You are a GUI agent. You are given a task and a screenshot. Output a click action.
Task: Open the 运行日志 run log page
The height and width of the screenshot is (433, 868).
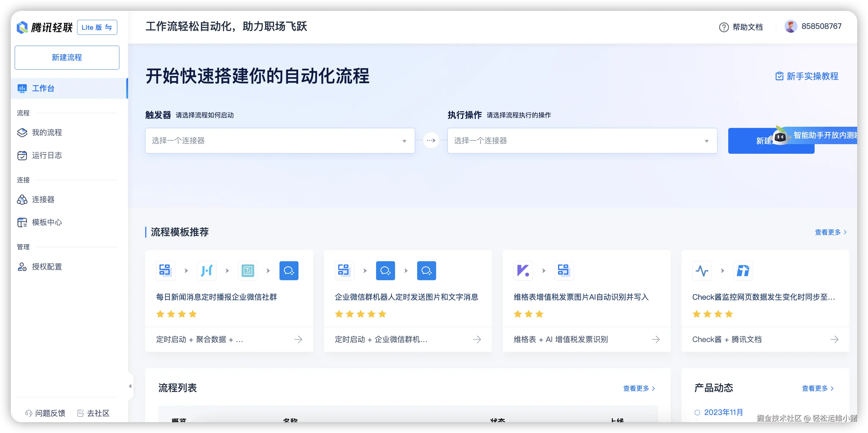[x=47, y=156]
